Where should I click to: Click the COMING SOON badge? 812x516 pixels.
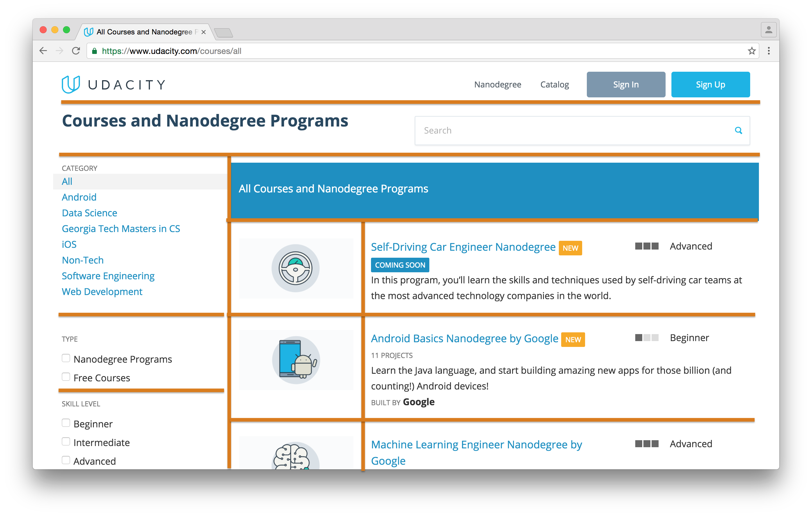point(400,265)
